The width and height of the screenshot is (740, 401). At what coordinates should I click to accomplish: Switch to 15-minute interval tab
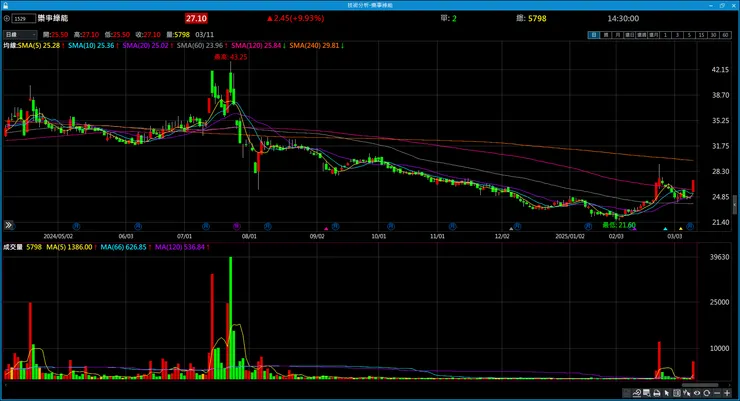[701, 35]
